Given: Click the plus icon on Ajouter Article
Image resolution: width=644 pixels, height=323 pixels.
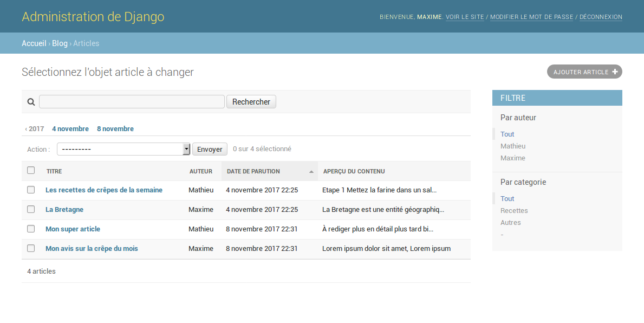Looking at the screenshot, I should pyautogui.click(x=615, y=72).
